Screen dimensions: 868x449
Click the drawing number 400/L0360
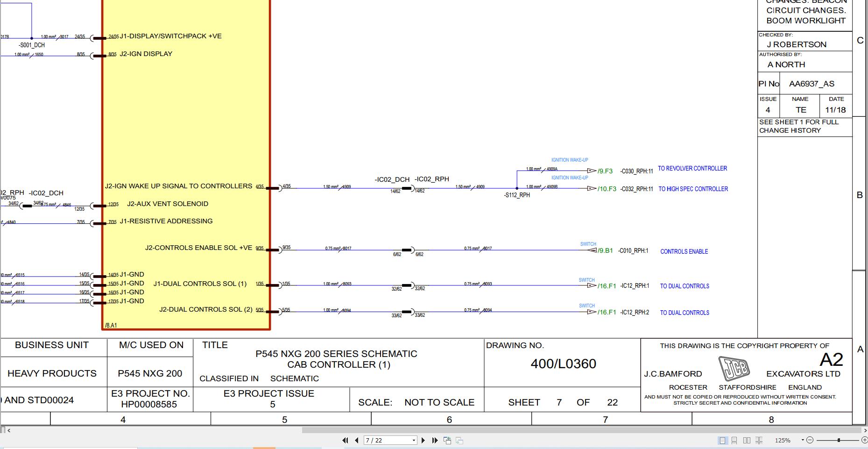pos(563,364)
